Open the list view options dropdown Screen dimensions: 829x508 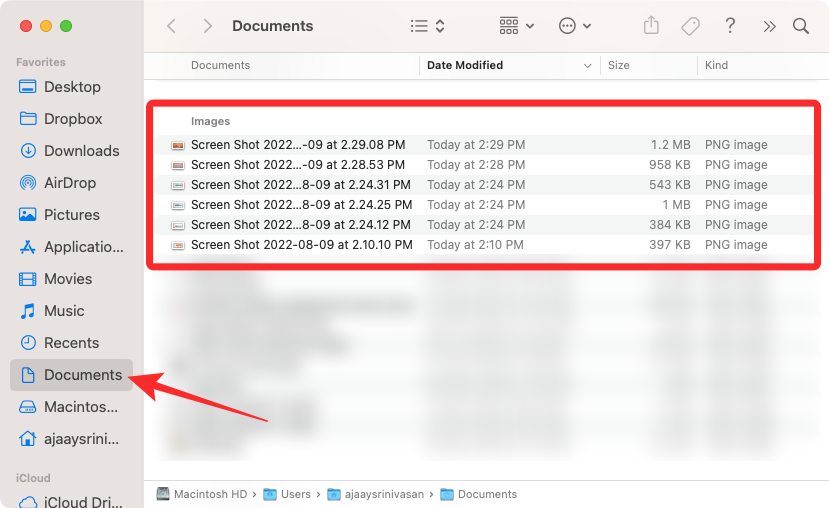click(428, 27)
